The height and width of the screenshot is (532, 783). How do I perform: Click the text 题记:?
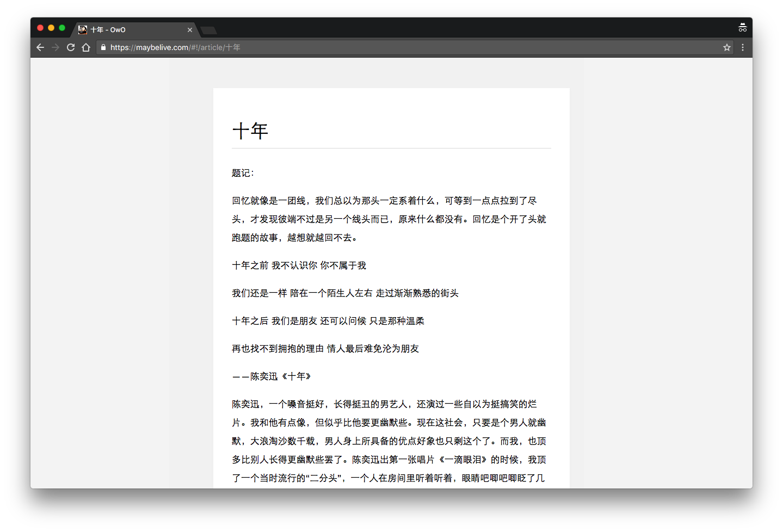tap(243, 173)
